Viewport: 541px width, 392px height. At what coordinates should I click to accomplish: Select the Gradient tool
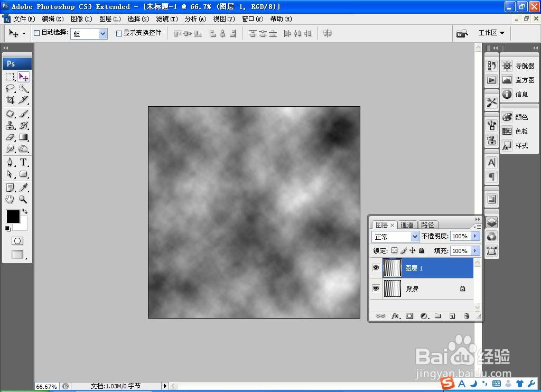[x=23, y=137]
